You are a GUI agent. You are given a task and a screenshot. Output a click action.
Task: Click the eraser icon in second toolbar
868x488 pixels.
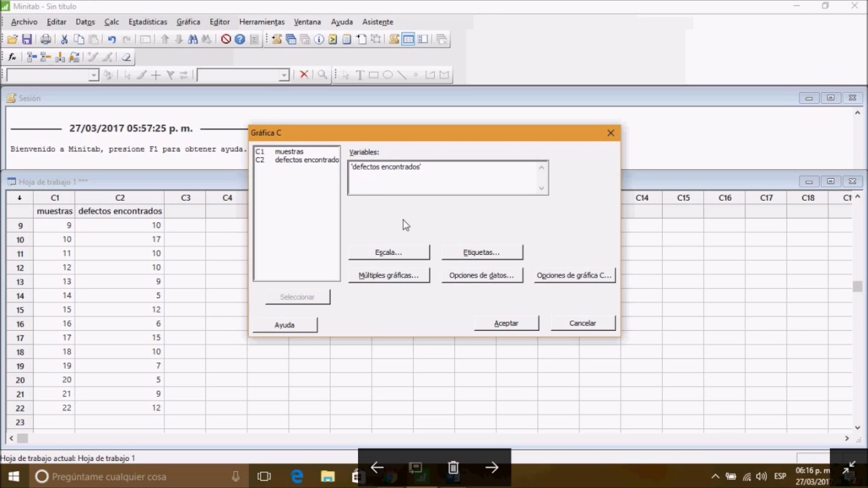(126, 57)
